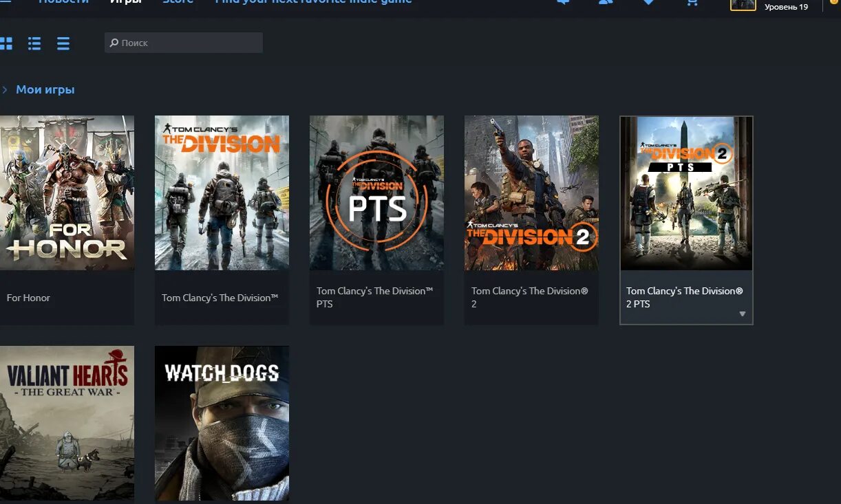The height and width of the screenshot is (504, 841).
Task: Open The Division 2 PTS cover
Action: 686,193
